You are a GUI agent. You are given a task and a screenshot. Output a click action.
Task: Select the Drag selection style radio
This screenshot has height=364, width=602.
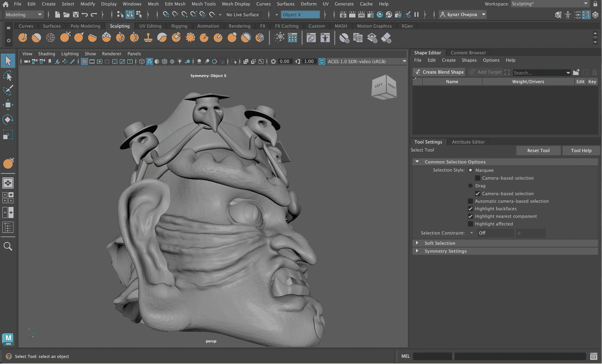tap(470, 186)
